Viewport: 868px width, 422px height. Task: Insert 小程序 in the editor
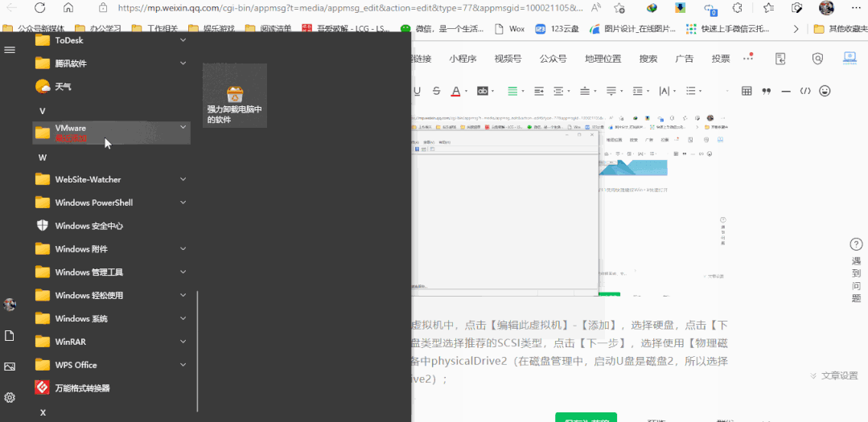point(463,59)
